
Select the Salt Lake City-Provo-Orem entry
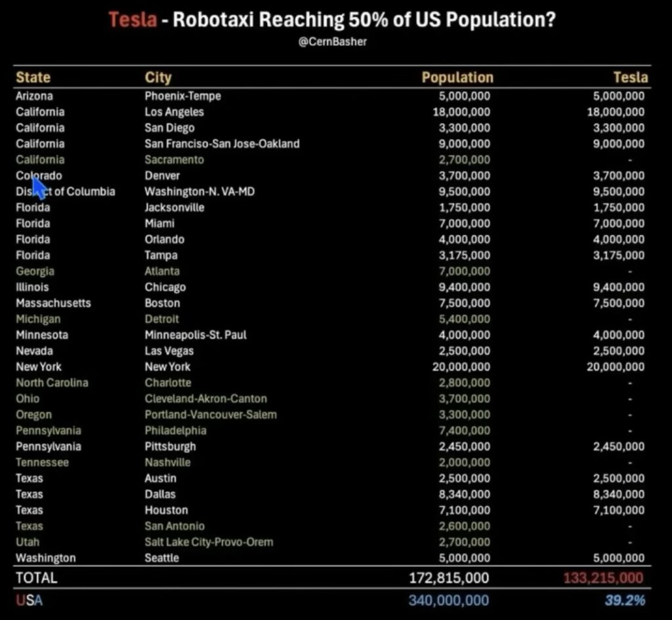click(x=209, y=542)
